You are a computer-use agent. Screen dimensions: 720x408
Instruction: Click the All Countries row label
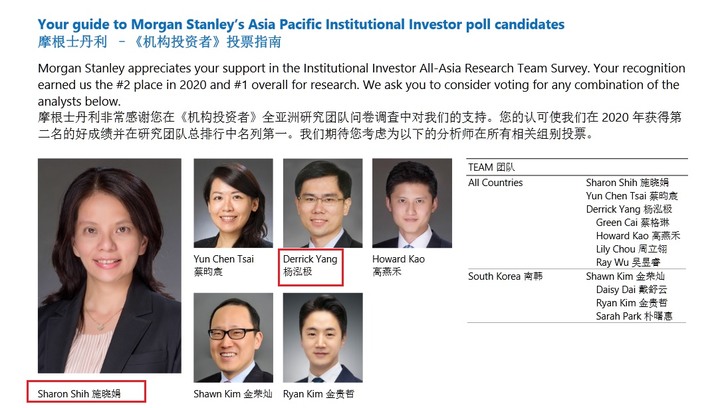(495, 183)
